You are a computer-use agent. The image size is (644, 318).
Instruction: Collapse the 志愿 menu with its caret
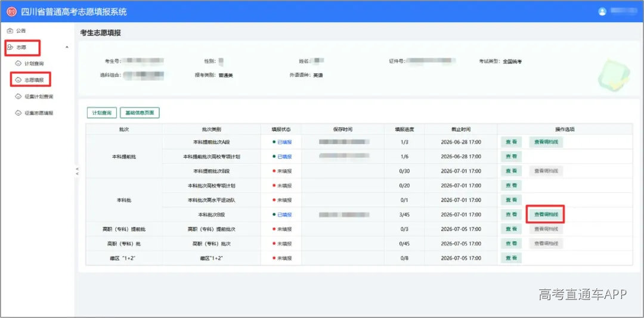click(67, 48)
